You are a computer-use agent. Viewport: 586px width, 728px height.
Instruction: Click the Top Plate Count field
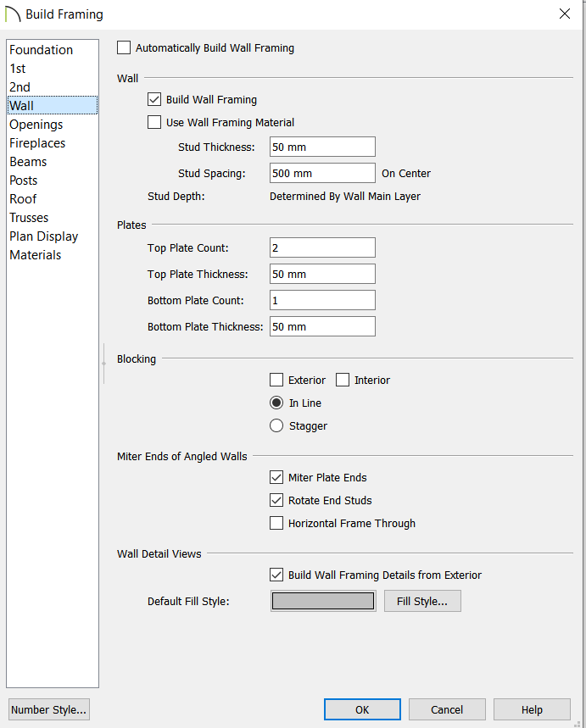pyautogui.click(x=322, y=247)
